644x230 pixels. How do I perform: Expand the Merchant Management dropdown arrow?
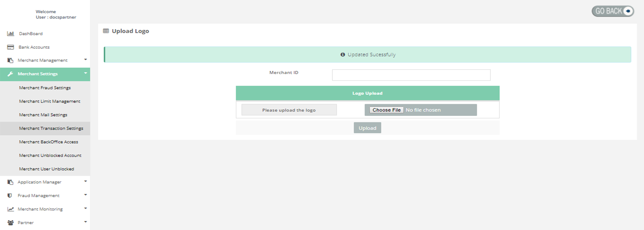tap(86, 60)
